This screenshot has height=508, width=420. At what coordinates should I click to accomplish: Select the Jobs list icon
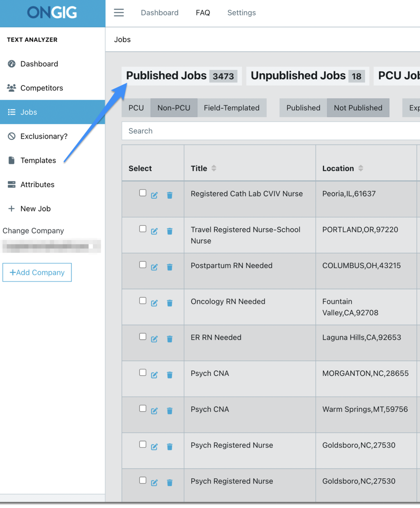click(11, 112)
